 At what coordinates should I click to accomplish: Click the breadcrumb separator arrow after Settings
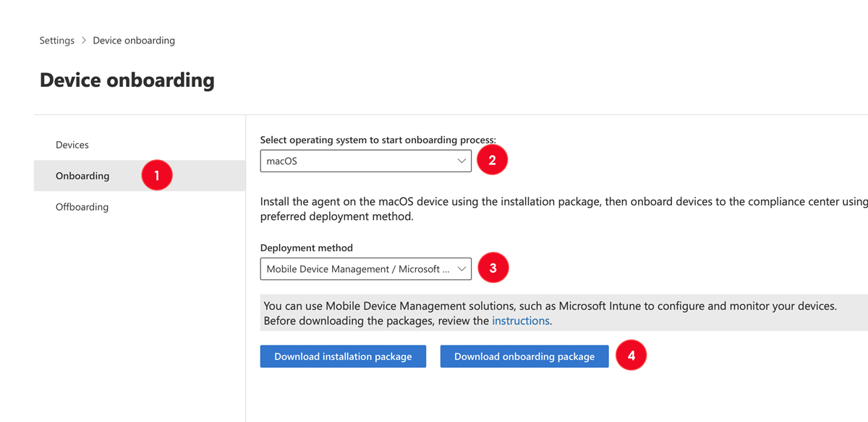point(84,41)
